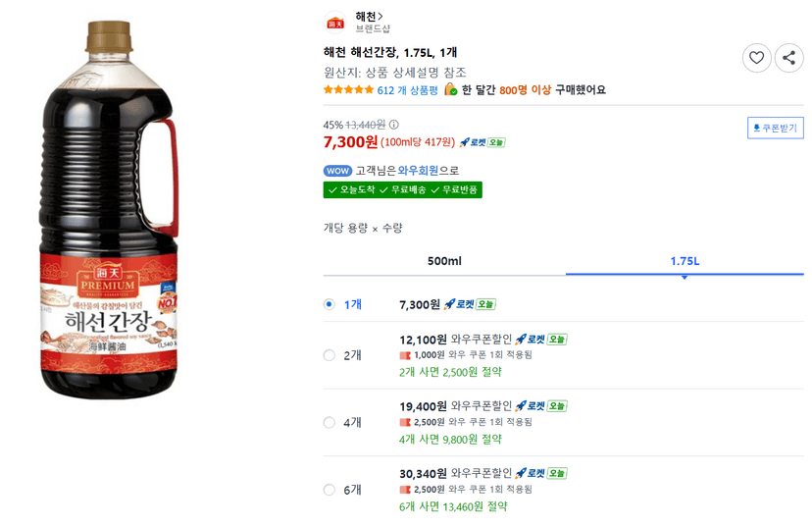Click the 와우회원 membership link

tap(418, 171)
